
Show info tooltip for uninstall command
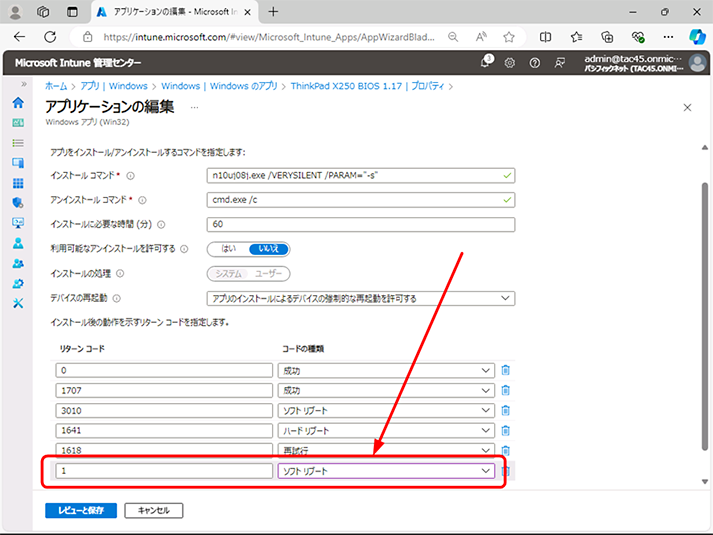point(142,200)
